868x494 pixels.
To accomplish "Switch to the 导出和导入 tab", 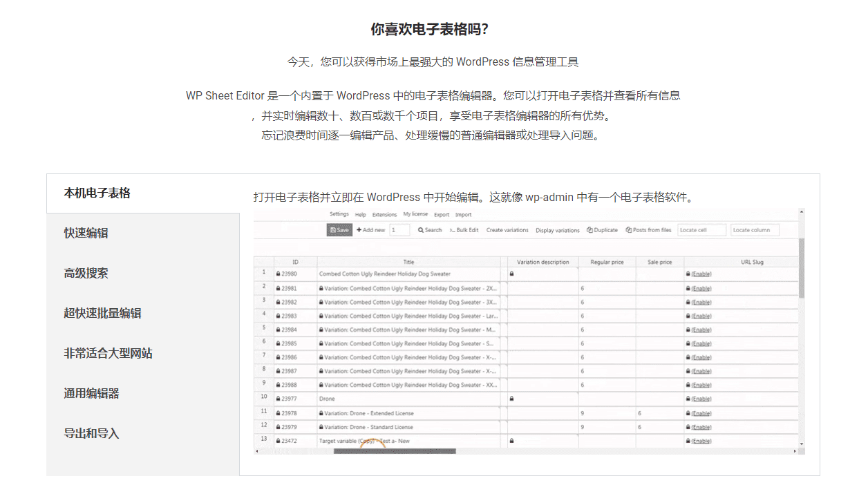I will [x=143, y=434].
